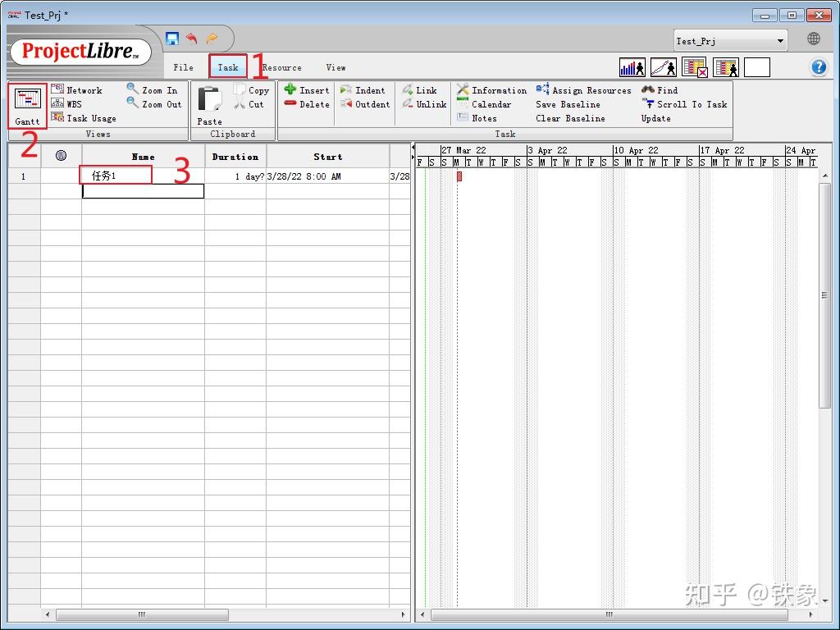Viewport: 840px width, 630px height.
Task: Show the task usage detail sub-view icon
Action: tap(695, 67)
